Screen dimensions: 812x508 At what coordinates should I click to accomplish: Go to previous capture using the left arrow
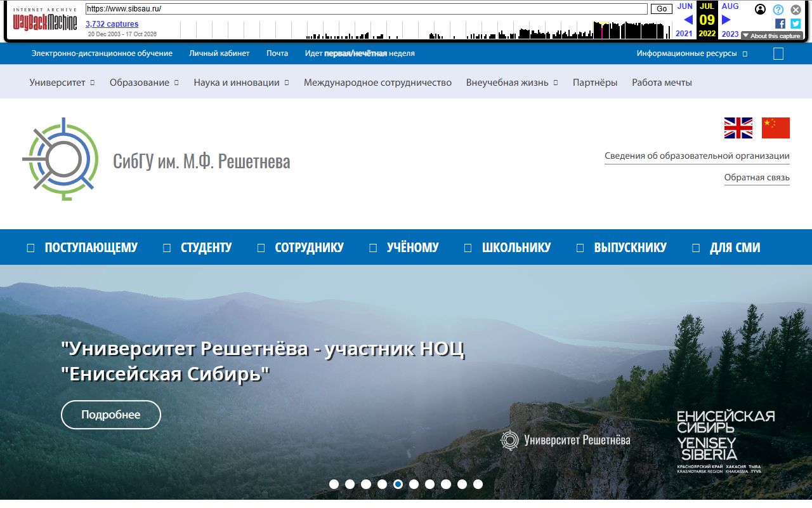point(688,20)
